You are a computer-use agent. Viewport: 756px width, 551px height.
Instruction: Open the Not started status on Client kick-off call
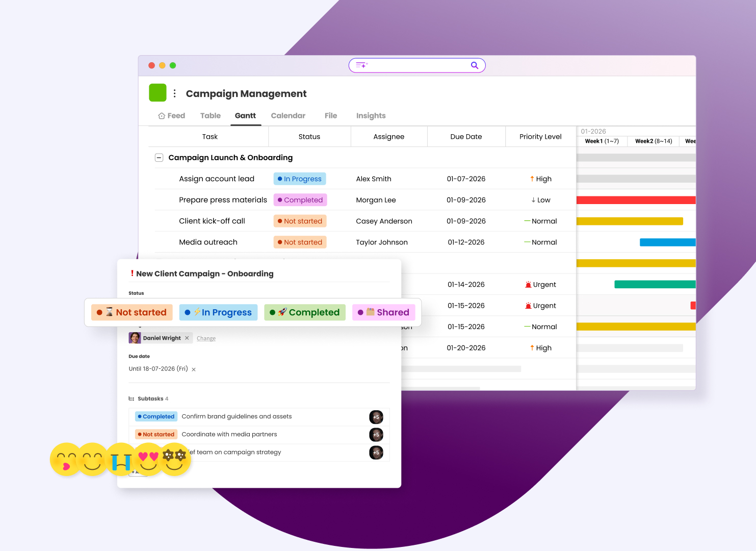tap(300, 221)
